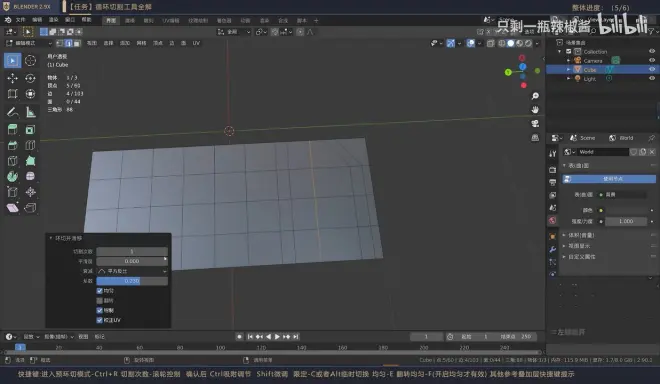Select the Inset Faces tool
Screen dimensions: 660x384
(x=30, y=130)
